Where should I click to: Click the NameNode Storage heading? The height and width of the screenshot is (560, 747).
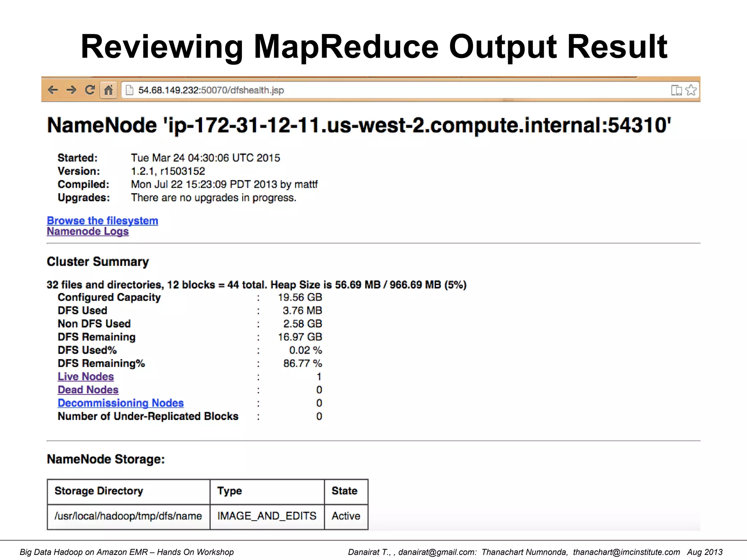point(106,459)
